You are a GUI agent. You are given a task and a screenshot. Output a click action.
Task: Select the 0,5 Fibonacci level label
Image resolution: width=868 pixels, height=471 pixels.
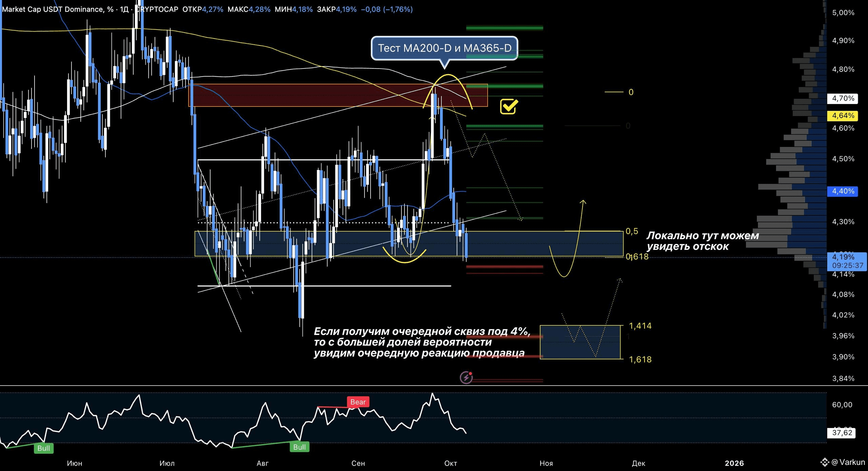pyautogui.click(x=632, y=231)
